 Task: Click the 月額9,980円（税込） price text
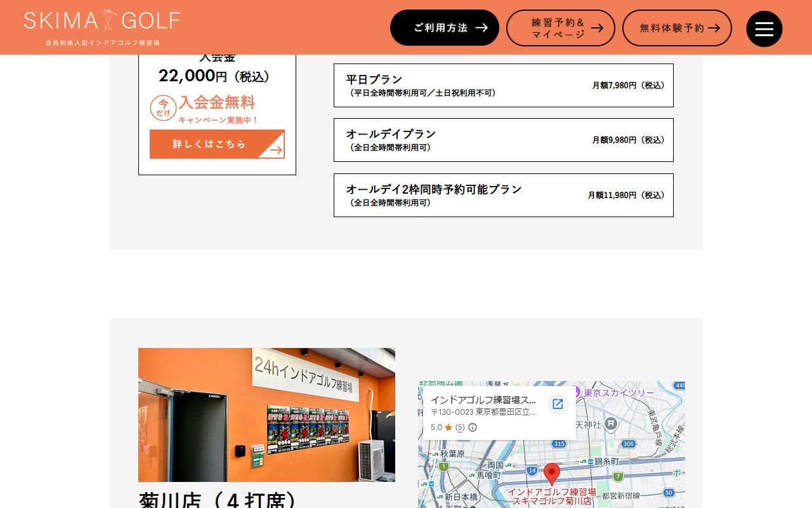click(629, 140)
